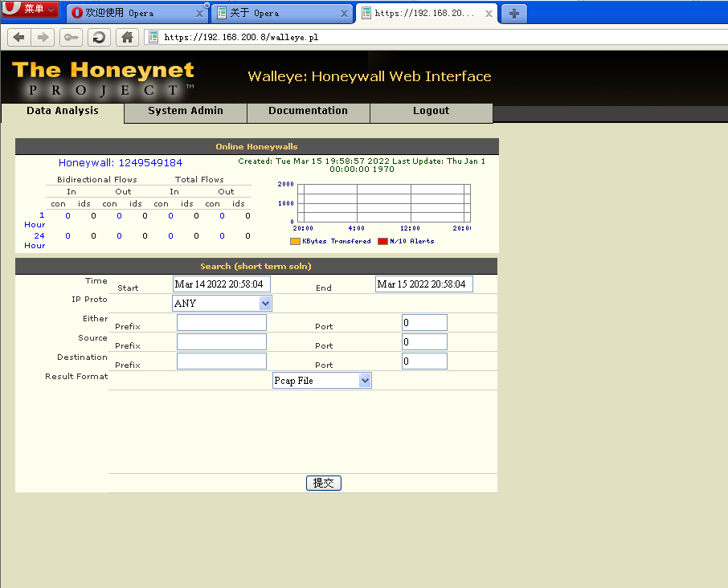Image resolution: width=728 pixels, height=588 pixels.
Task: Go forward using browser forward arrow
Action: [x=43, y=37]
